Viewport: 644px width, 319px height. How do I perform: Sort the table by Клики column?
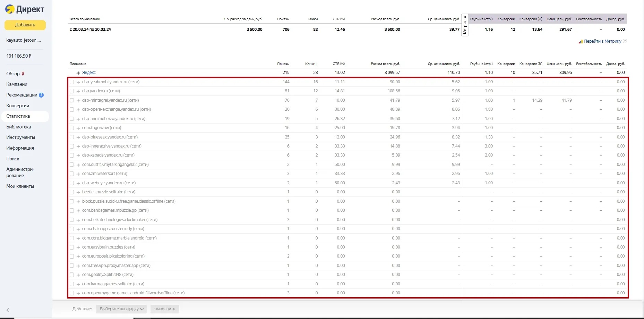[311, 64]
